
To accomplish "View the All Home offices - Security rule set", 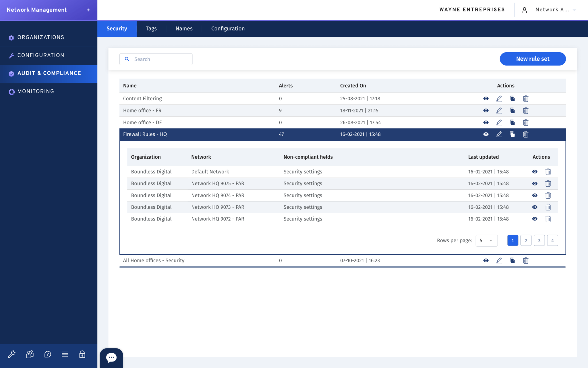I will point(486,260).
